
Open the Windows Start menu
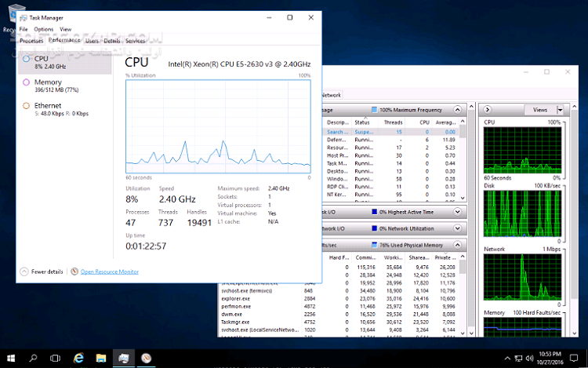(11, 359)
